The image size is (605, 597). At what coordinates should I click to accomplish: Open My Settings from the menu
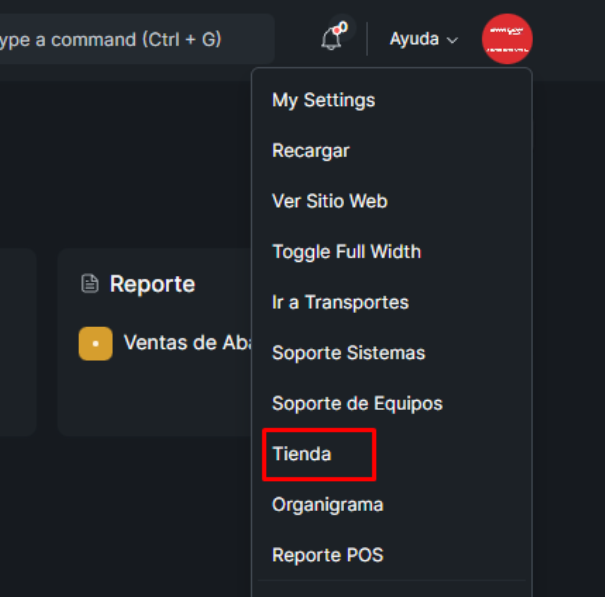coord(323,100)
